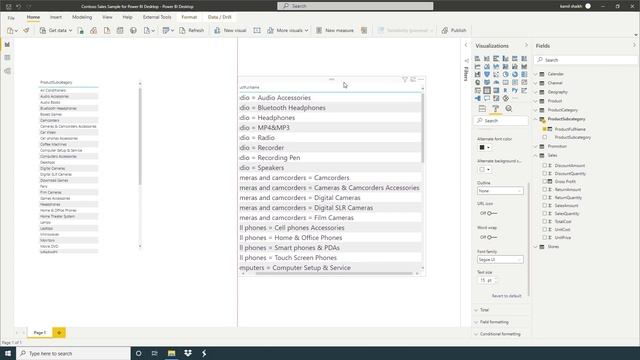This screenshot has height=360, width=640.
Task: Switch to the View ribbon tab
Action: pos(107,17)
